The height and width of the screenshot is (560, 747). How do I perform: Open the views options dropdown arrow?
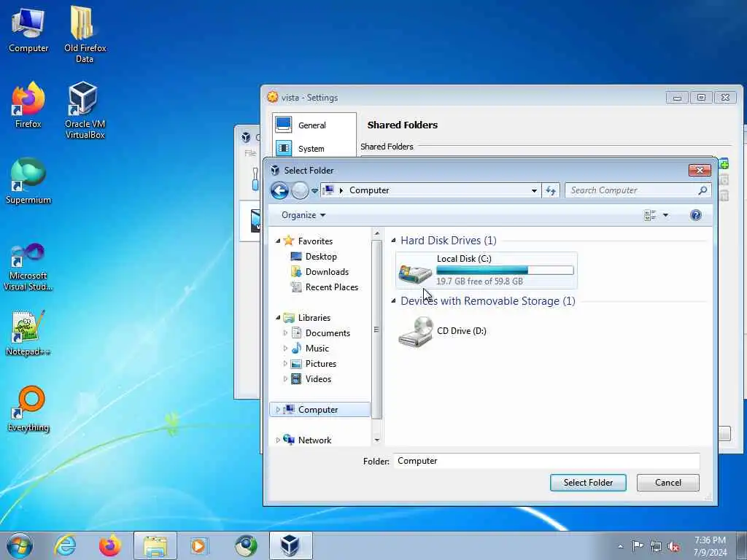coord(665,215)
